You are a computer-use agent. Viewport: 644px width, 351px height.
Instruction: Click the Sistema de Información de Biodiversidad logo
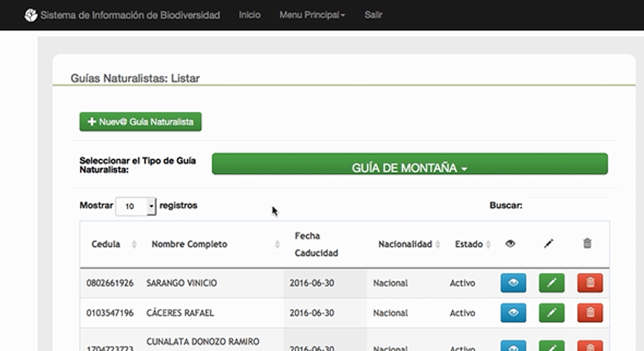[x=31, y=15]
